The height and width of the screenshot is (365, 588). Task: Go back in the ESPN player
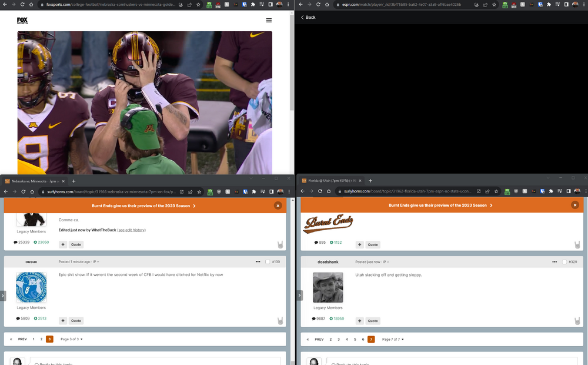tap(308, 17)
